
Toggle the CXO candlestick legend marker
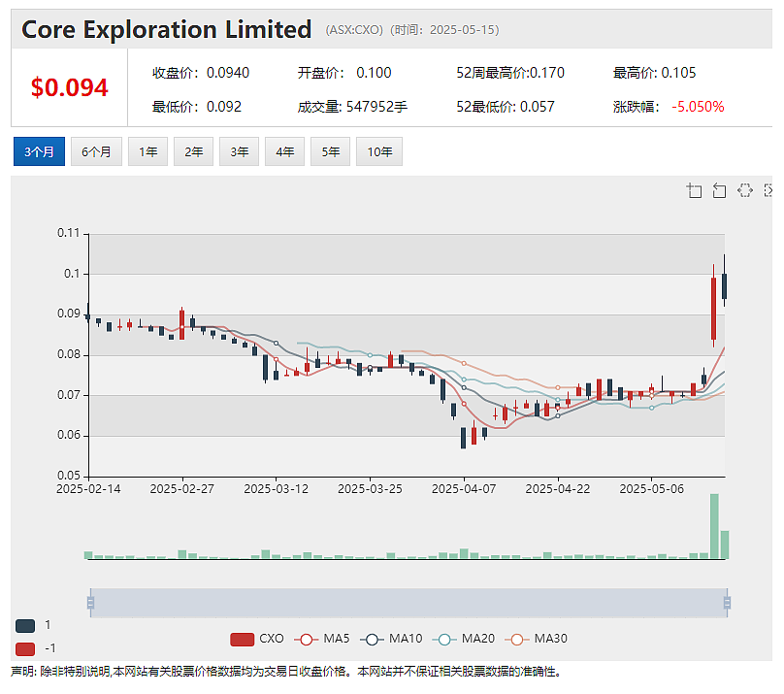point(242,640)
